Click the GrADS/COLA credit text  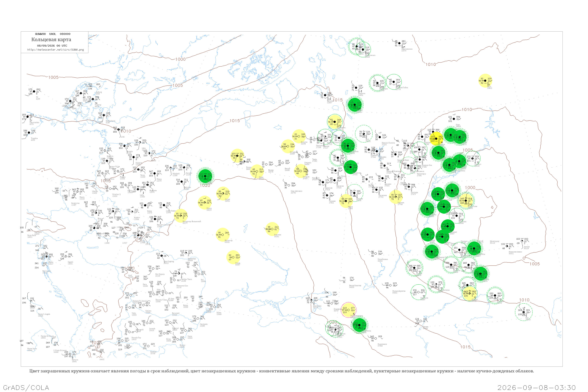26,388
